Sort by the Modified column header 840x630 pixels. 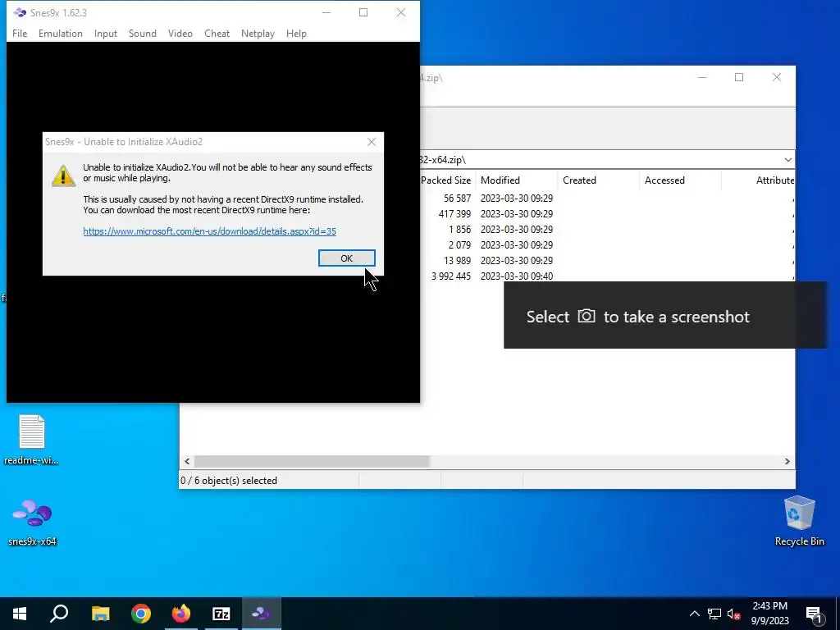click(x=517, y=180)
